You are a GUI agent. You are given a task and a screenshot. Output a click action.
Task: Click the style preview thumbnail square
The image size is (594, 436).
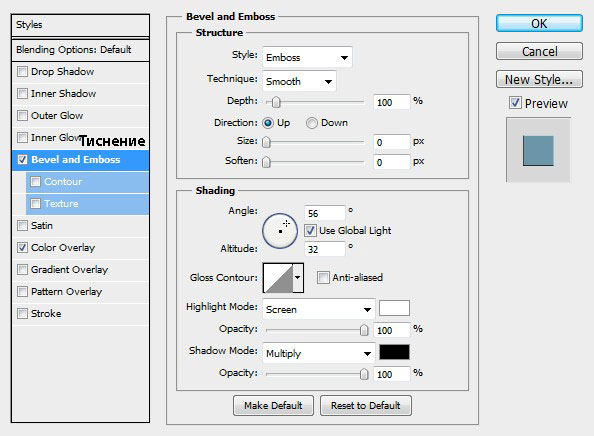click(538, 151)
